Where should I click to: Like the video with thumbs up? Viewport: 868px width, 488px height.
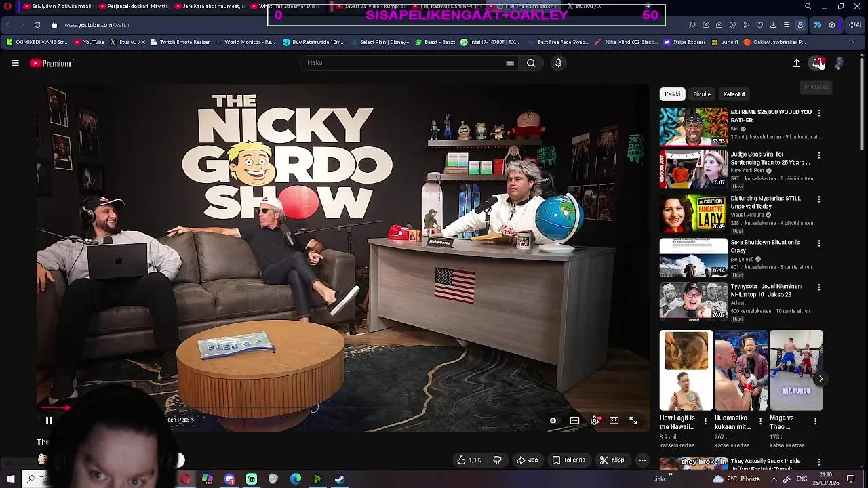(x=469, y=460)
